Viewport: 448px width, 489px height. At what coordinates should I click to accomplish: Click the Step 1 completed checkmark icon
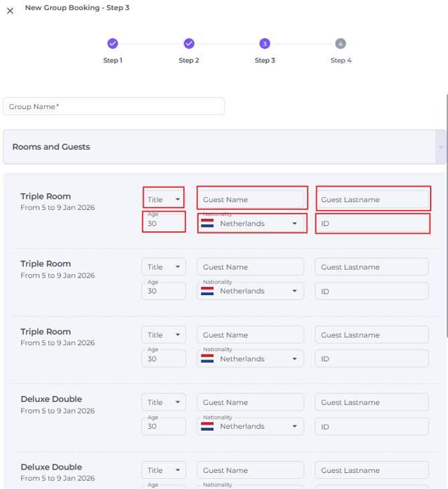pos(112,43)
